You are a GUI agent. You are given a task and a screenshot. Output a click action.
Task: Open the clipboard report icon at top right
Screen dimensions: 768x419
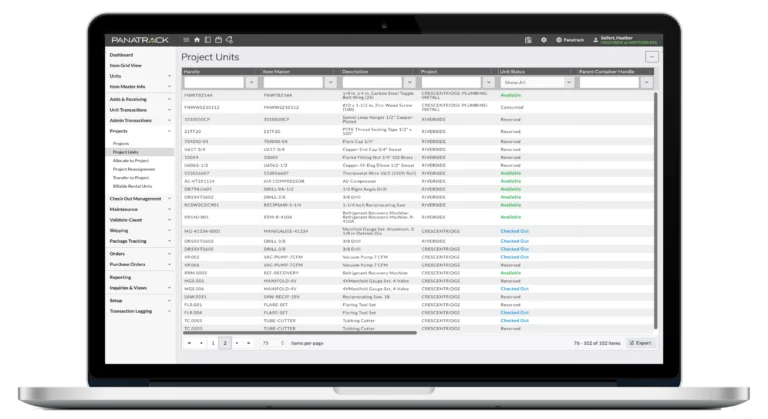528,40
